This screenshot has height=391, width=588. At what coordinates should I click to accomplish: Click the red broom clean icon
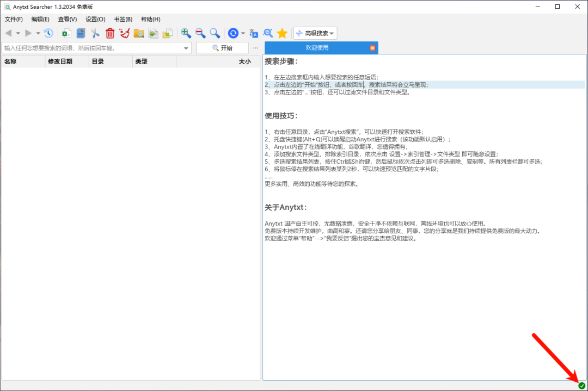click(x=125, y=33)
